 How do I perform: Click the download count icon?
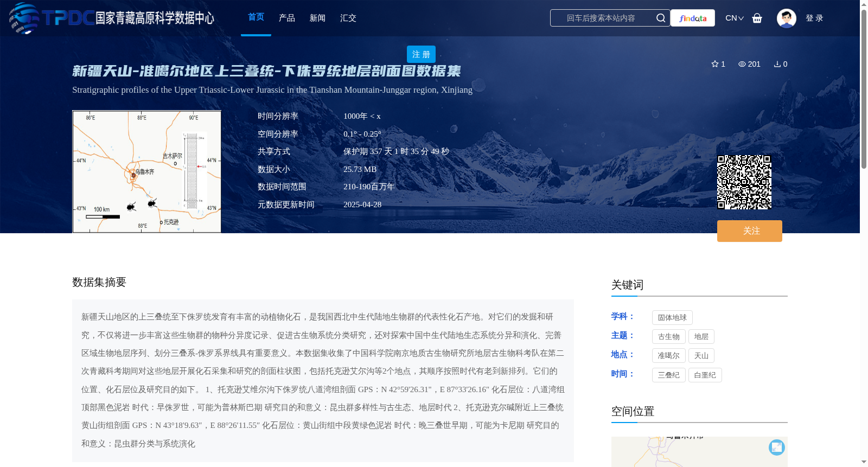click(777, 64)
